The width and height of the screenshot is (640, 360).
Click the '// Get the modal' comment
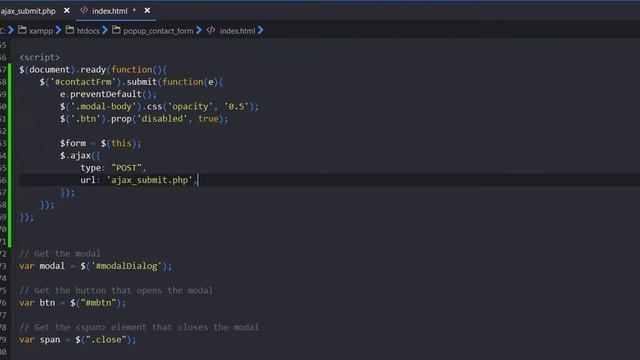[60, 253]
